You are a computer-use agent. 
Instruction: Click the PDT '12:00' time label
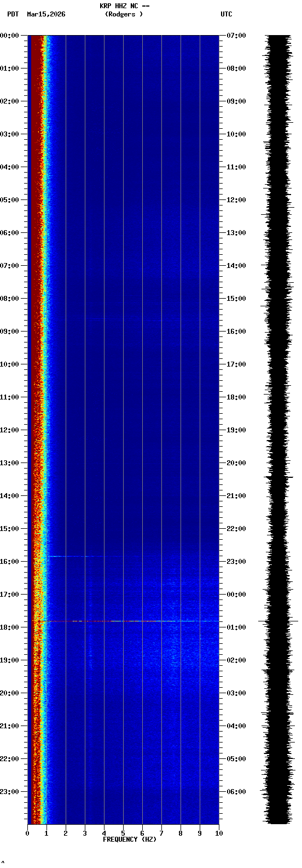(9, 430)
